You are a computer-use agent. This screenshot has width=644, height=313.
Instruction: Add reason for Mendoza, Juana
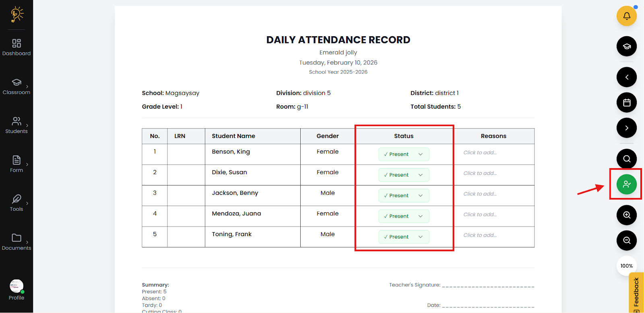(x=480, y=214)
